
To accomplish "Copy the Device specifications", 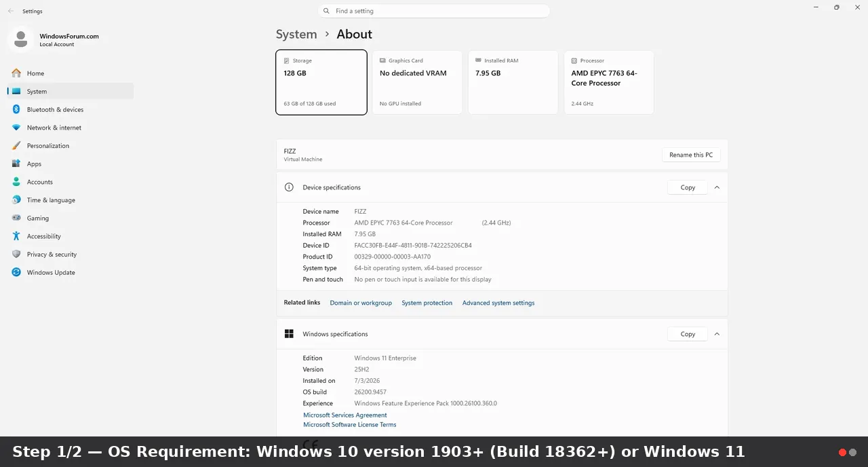I will tap(688, 187).
